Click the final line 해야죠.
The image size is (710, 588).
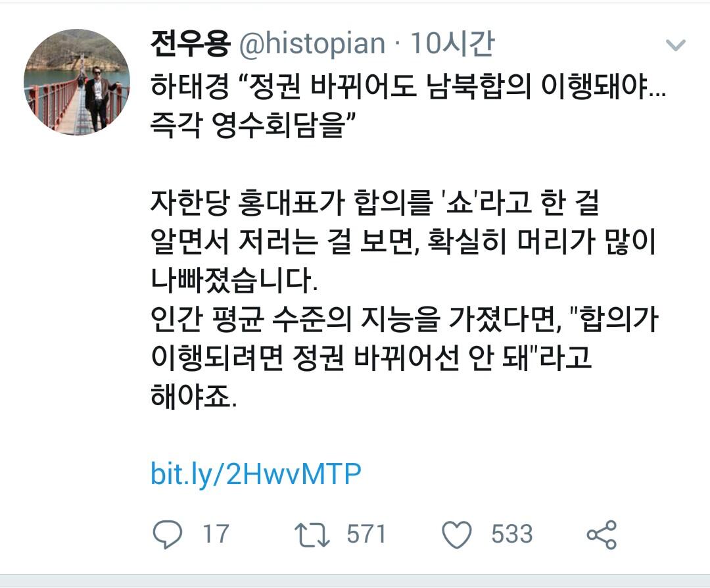point(193,397)
